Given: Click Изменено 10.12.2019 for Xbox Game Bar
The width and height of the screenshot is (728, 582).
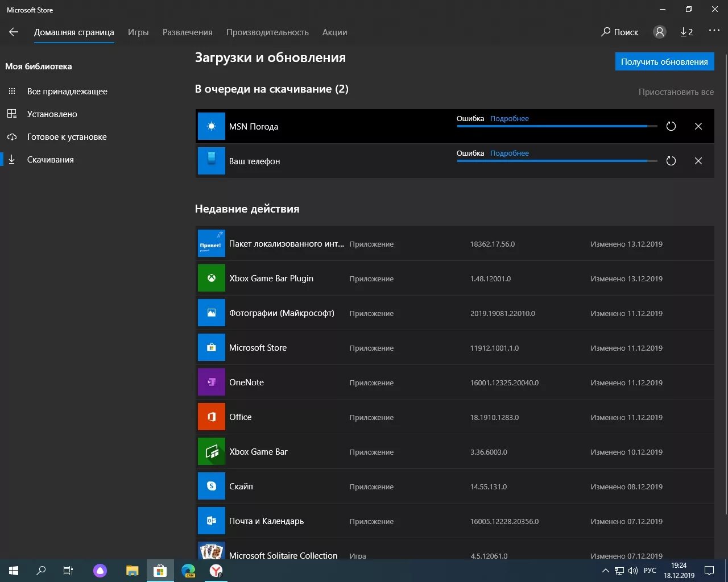Looking at the screenshot, I should coord(626,452).
